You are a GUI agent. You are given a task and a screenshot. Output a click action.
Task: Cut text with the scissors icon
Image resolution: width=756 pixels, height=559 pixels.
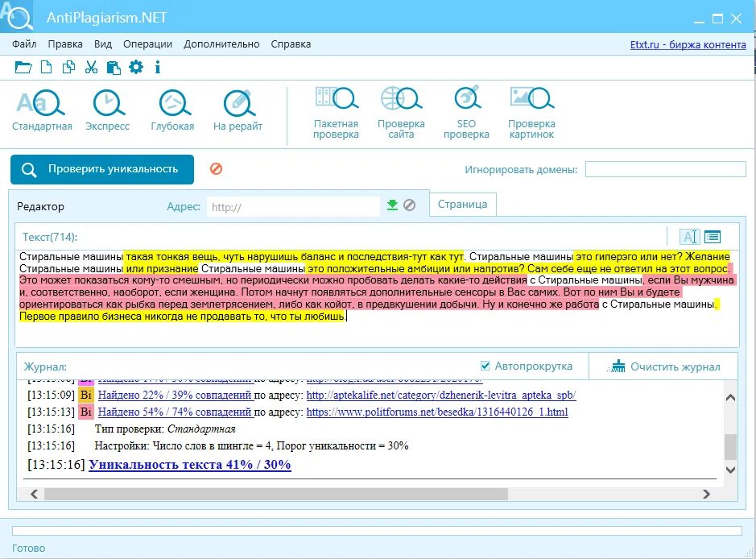pos(91,67)
